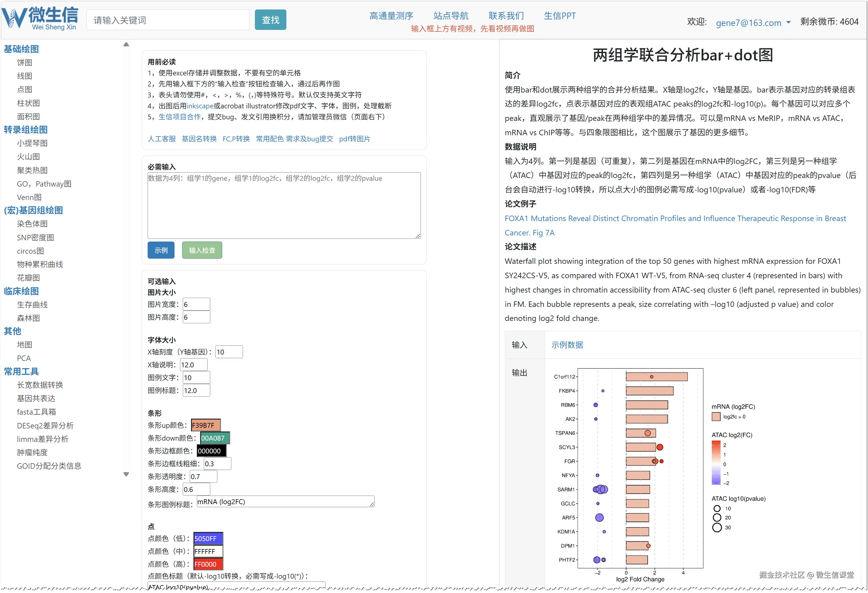Click the Wei Sheng Xin site logo
The image size is (868, 593).
tap(40, 18)
